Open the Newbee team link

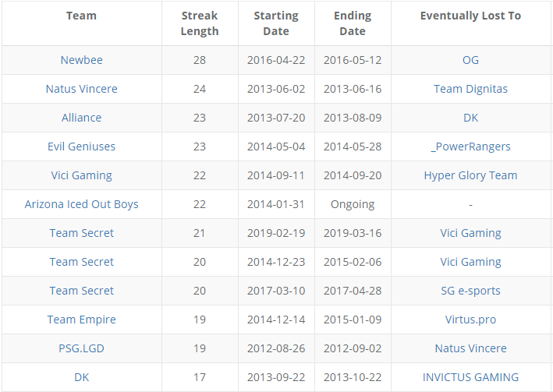tap(81, 60)
